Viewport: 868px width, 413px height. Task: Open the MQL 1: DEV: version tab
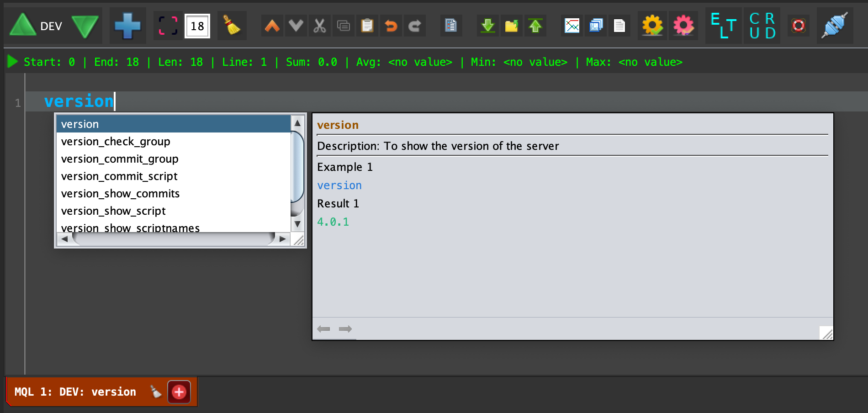tap(75, 392)
